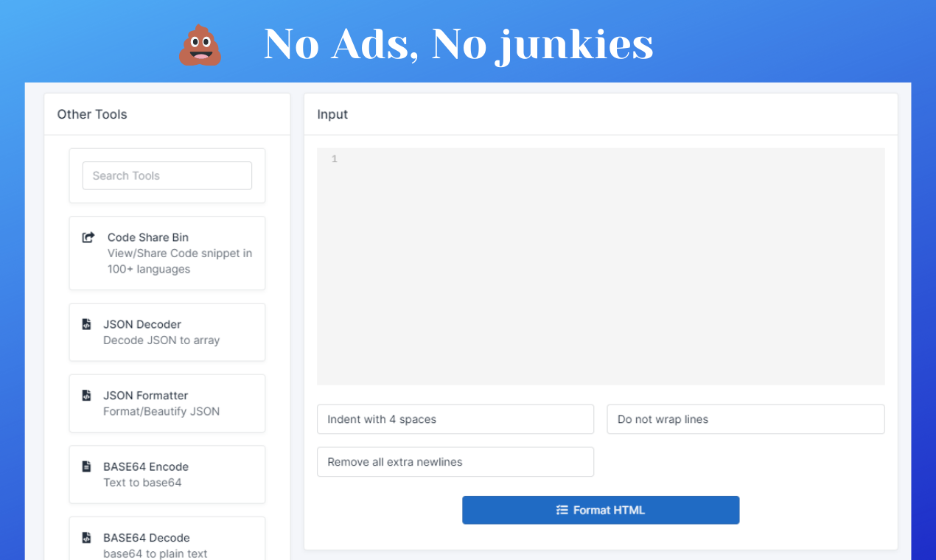Click the Code Share Bin share icon
This screenshot has width=936, height=560.
click(88, 237)
